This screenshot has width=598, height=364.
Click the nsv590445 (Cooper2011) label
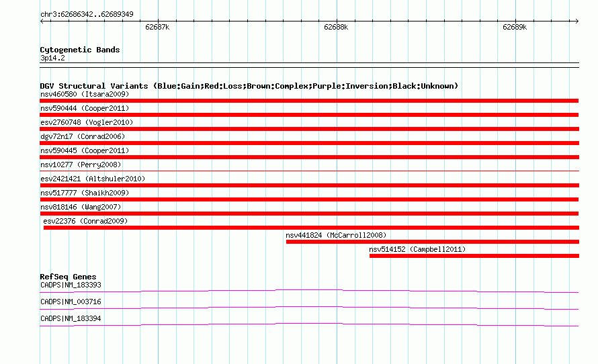pos(85,150)
